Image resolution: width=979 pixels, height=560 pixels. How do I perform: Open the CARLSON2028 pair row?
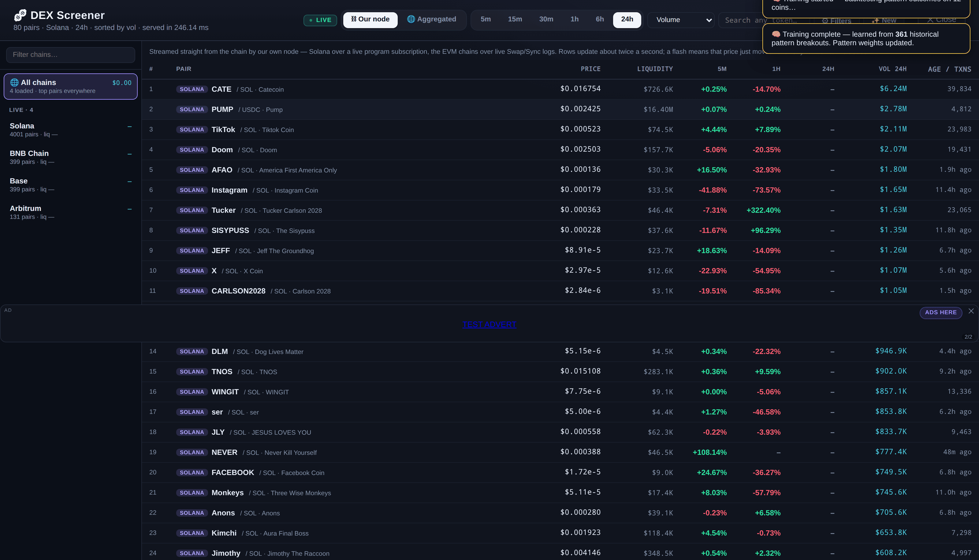click(x=560, y=291)
